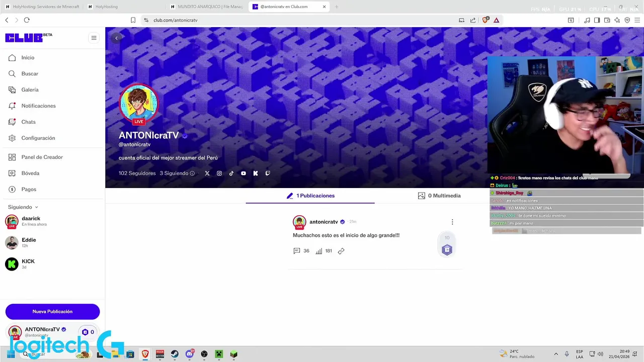The image size is (644, 362).
Task: Open the media control music icon
Action: pyautogui.click(x=587, y=20)
